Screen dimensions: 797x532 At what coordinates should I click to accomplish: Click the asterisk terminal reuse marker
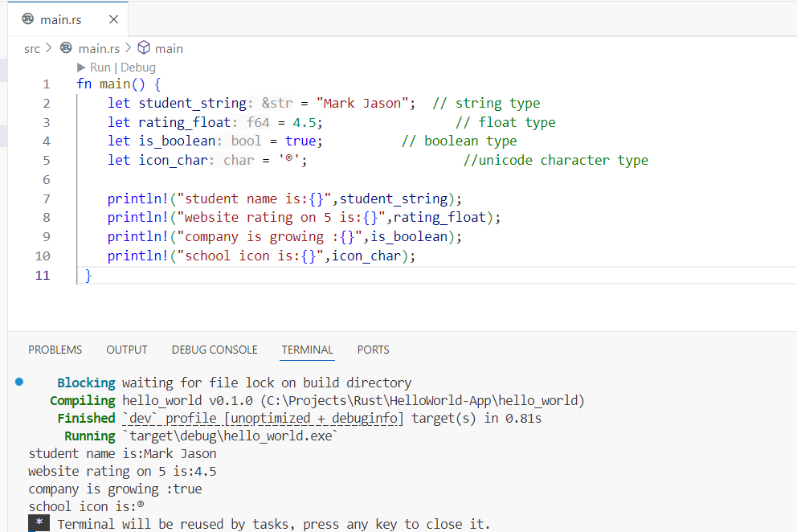coord(39,523)
